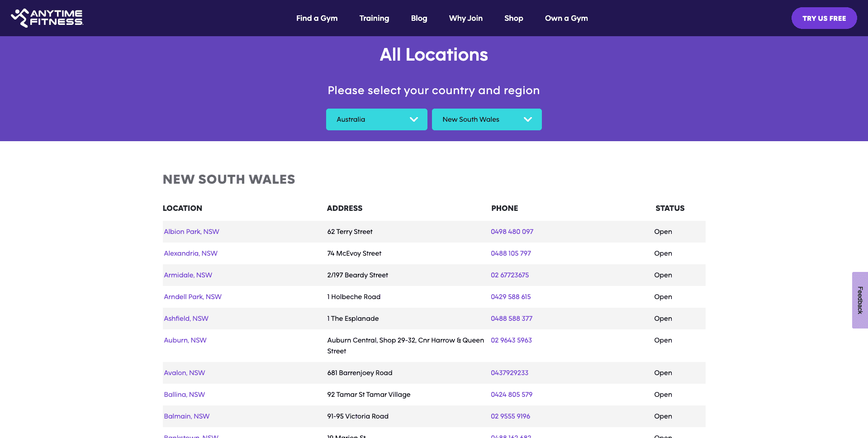Click the Avalon phone number 0437929233

pyautogui.click(x=509, y=372)
